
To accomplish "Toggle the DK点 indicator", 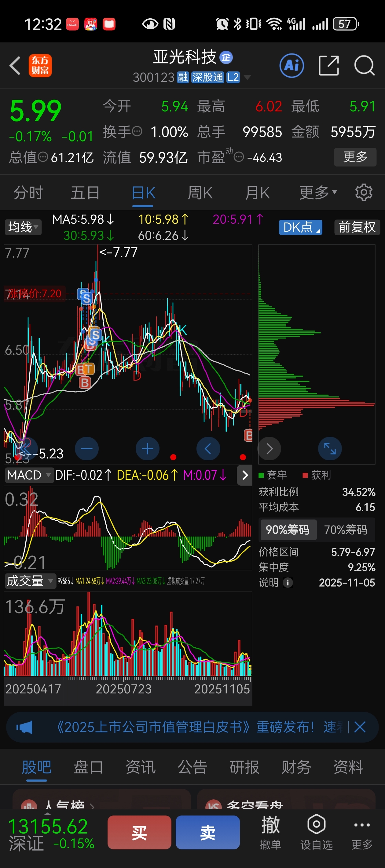I will [300, 227].
